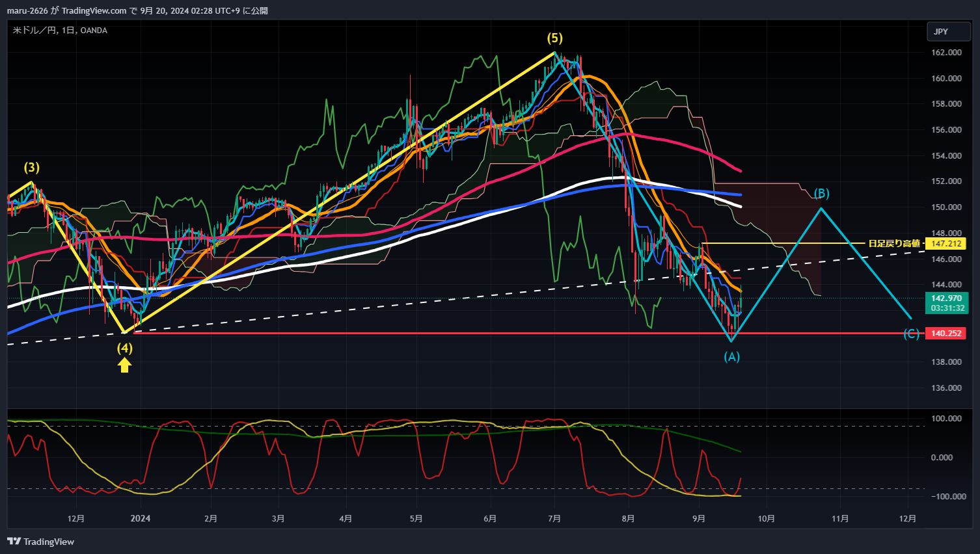Select the 100.000 oscillator scale label

point(946,419)
